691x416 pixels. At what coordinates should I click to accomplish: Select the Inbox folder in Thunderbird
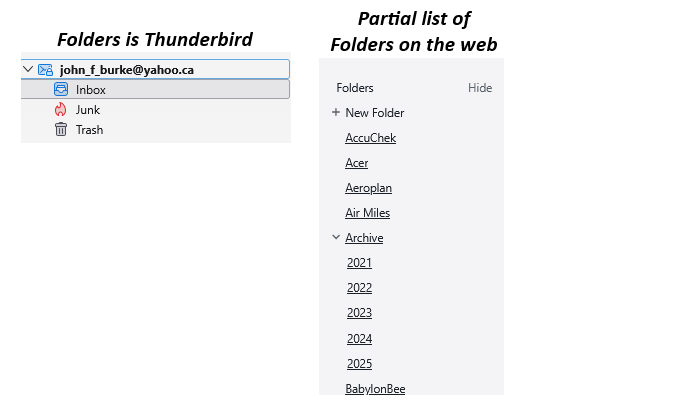(90, 90)
